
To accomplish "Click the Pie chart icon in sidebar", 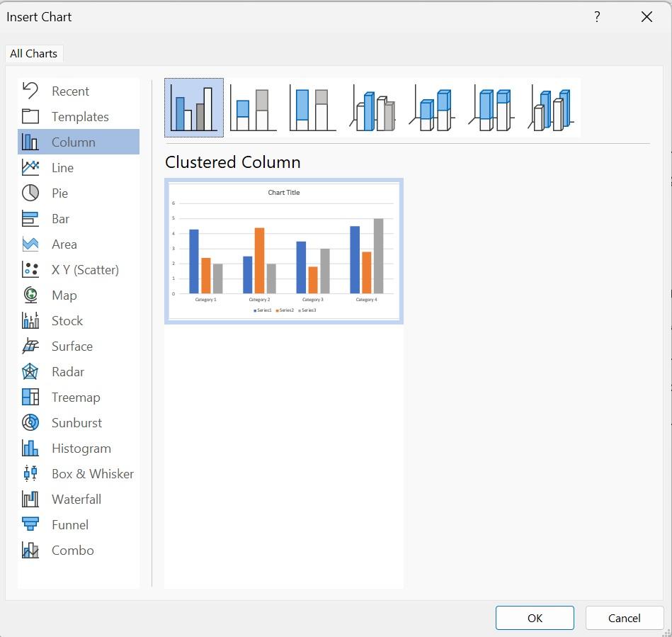I will [30, 193].
